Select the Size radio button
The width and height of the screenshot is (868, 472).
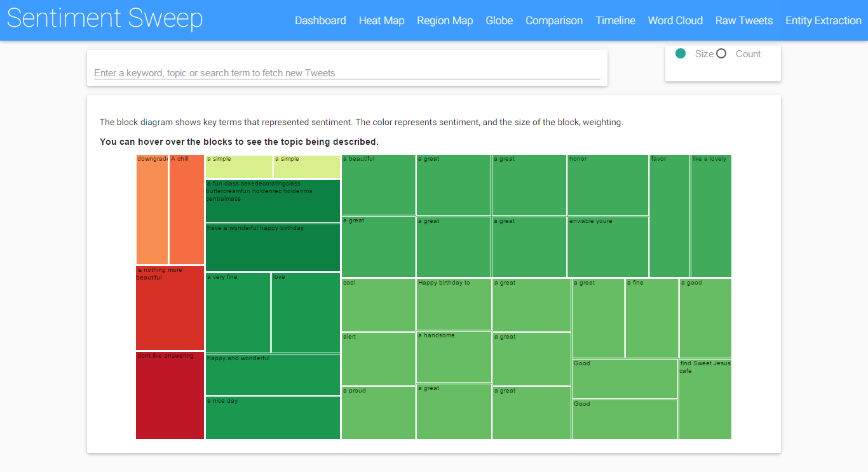[x=681, y=54]
